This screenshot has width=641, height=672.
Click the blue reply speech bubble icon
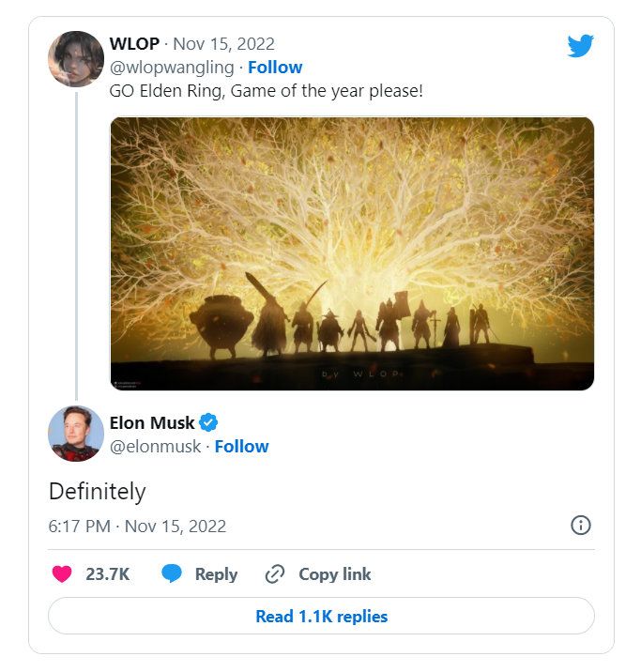pos(171,574)
